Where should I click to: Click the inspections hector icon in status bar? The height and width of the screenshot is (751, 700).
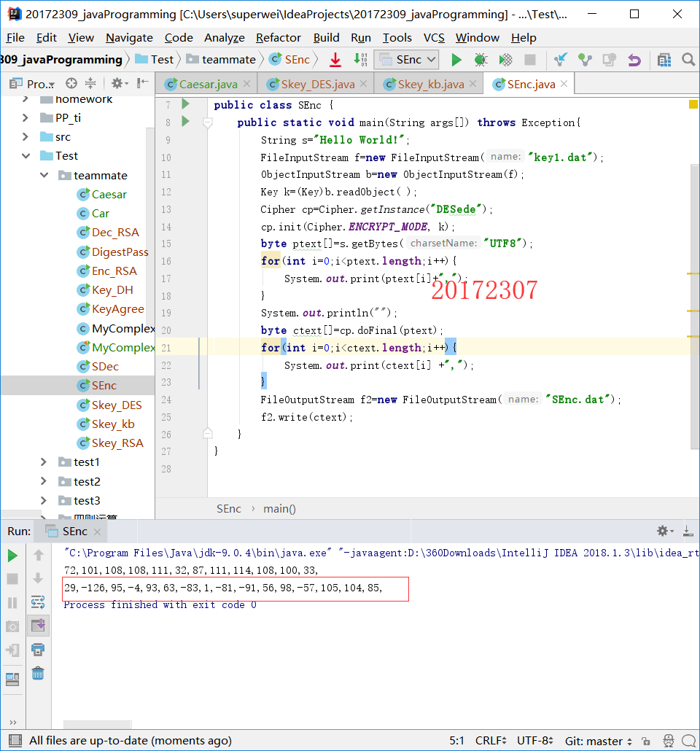[x=669, y=741]
